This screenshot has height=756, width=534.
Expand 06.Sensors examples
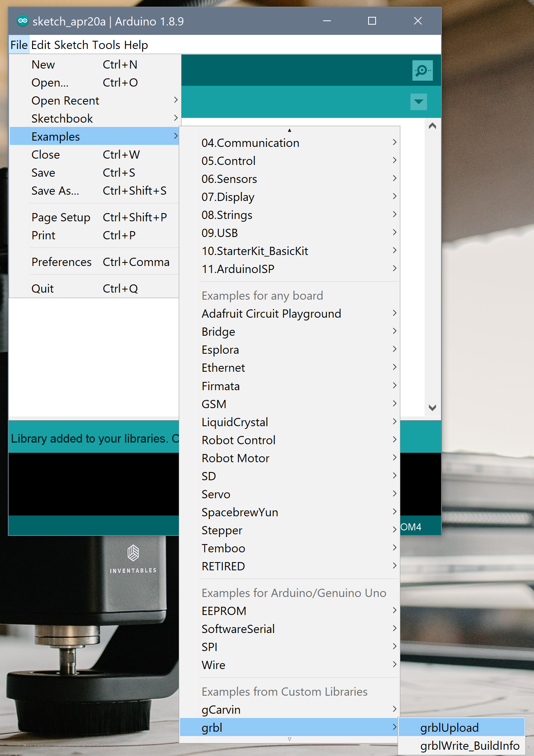pos(289,179)
